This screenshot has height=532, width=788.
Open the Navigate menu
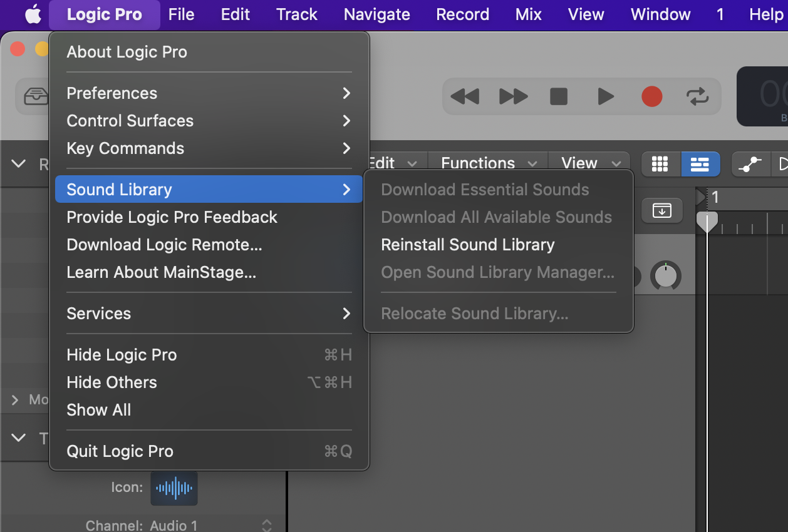(x=377, y=14)
